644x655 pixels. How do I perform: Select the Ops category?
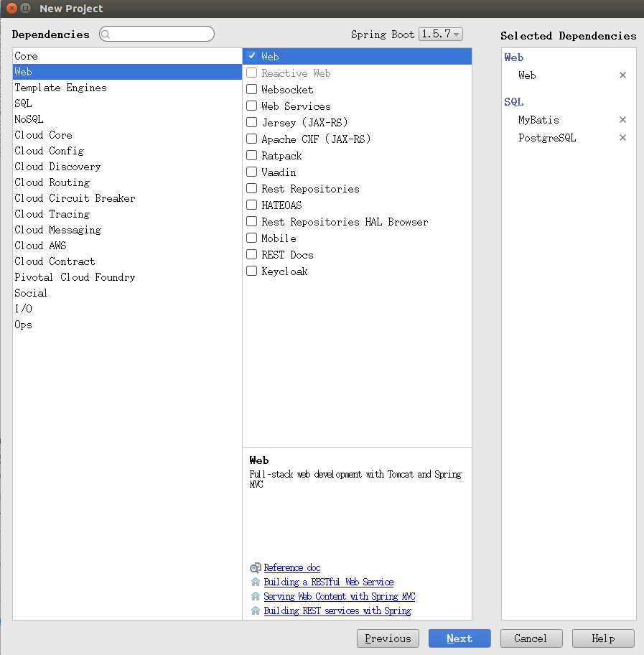point(127,325)
